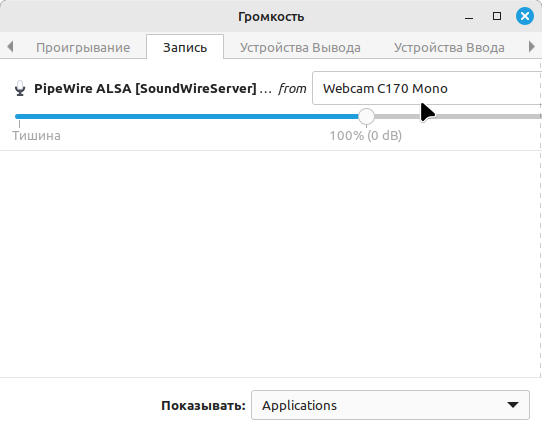Go to the Устройства Ввода tab
The width and height of the screenshot is (542, 432).
coord(449,47)
